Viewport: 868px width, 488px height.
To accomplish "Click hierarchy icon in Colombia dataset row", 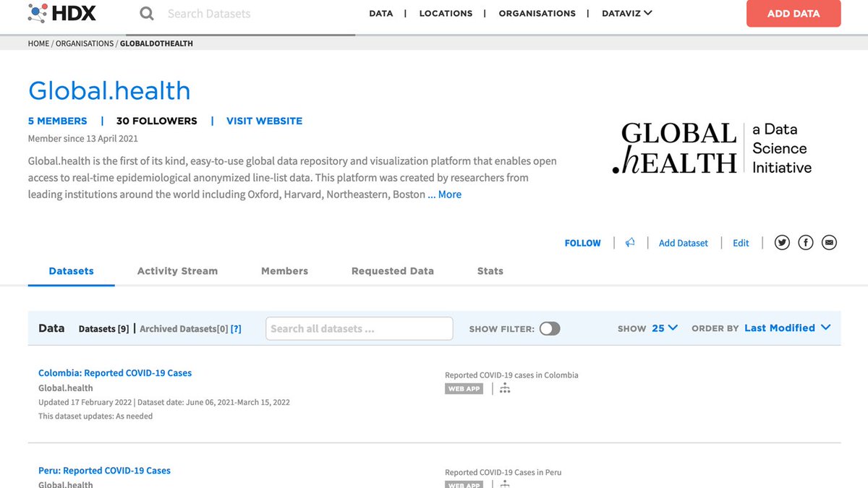I will pos(505,389).
